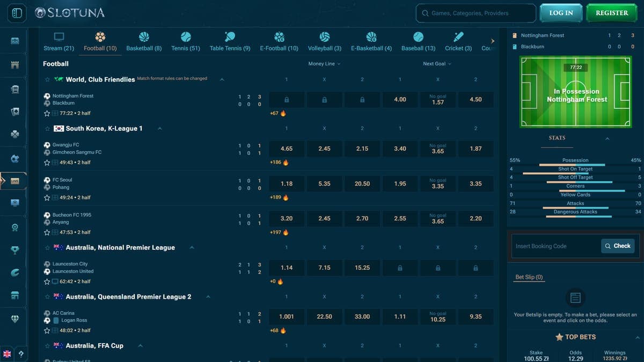Open the clover sidebar icon
The height and width of the screenshot is (362, 644).
(x=15, y=135)
